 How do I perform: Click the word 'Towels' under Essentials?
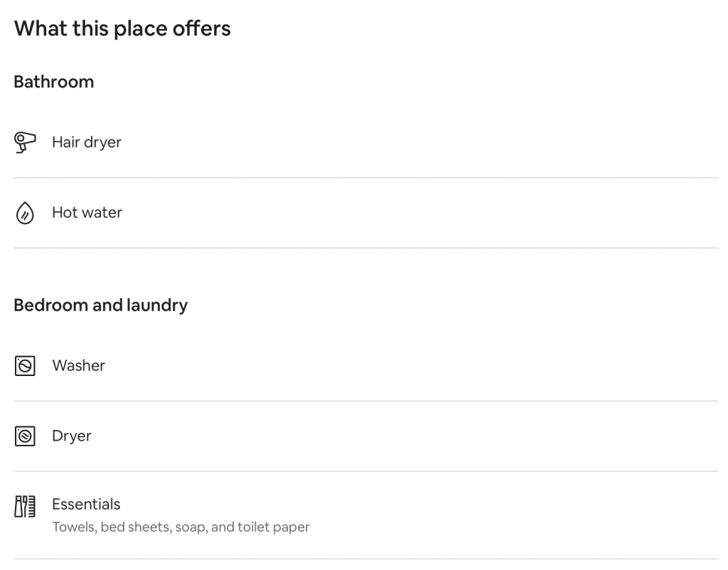point(74,527)
